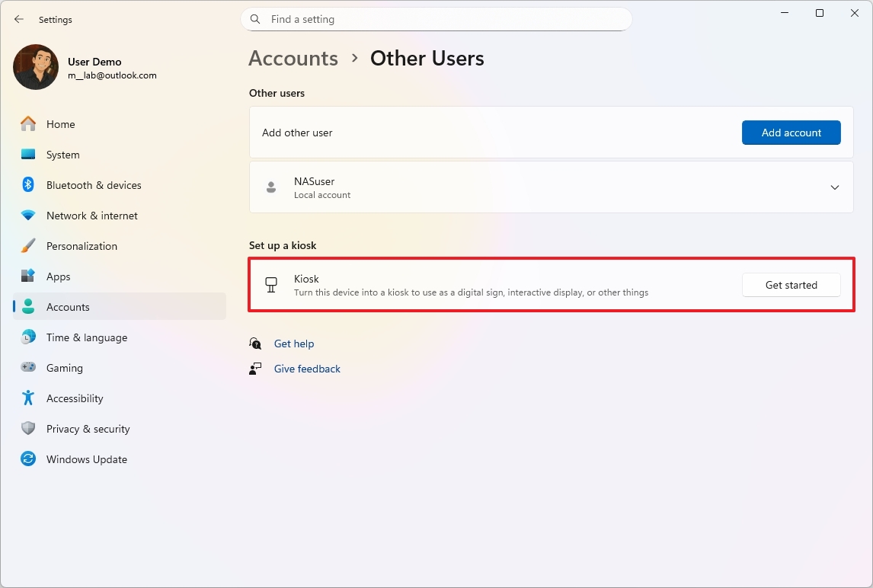Go back using the back arrow
Image resolution: width=873 pixels, height=588 pixels.
tap(19, 19)
